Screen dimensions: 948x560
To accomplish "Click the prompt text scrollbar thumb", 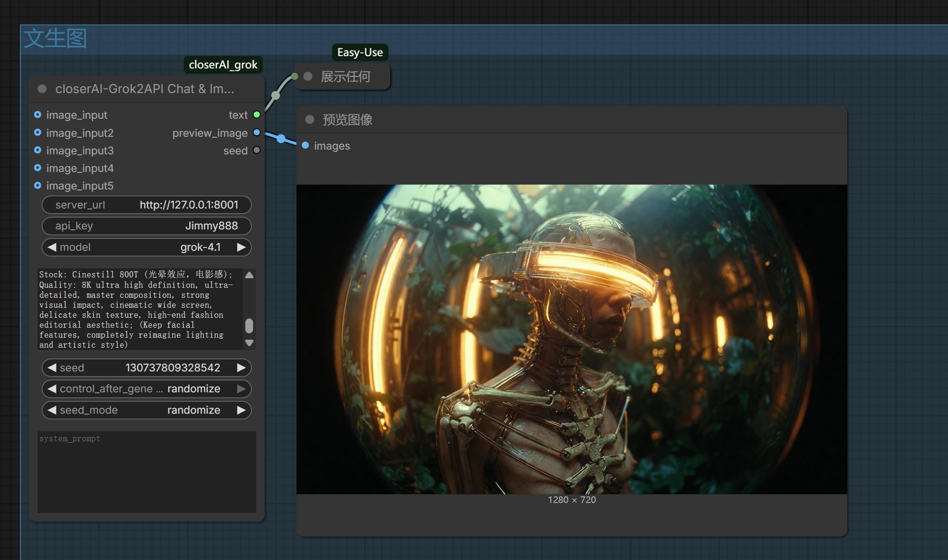I will [249, 326].
